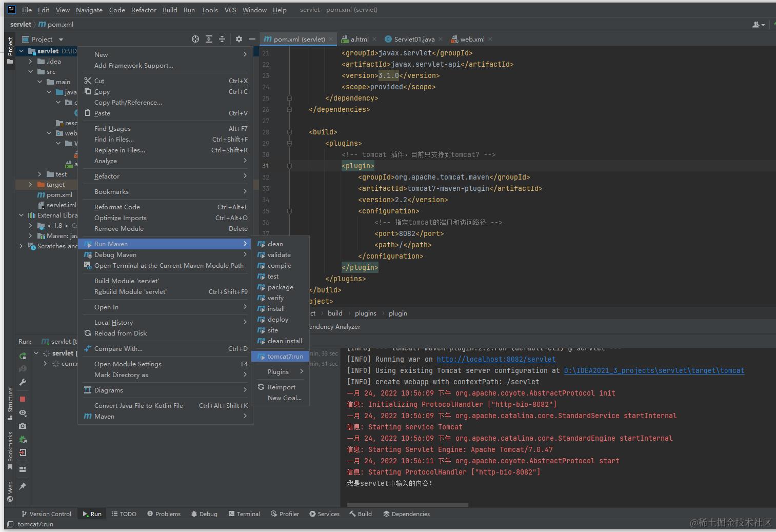Select tomcat7:run from Maven submenu
776x532 pixels.
point(285,356)
